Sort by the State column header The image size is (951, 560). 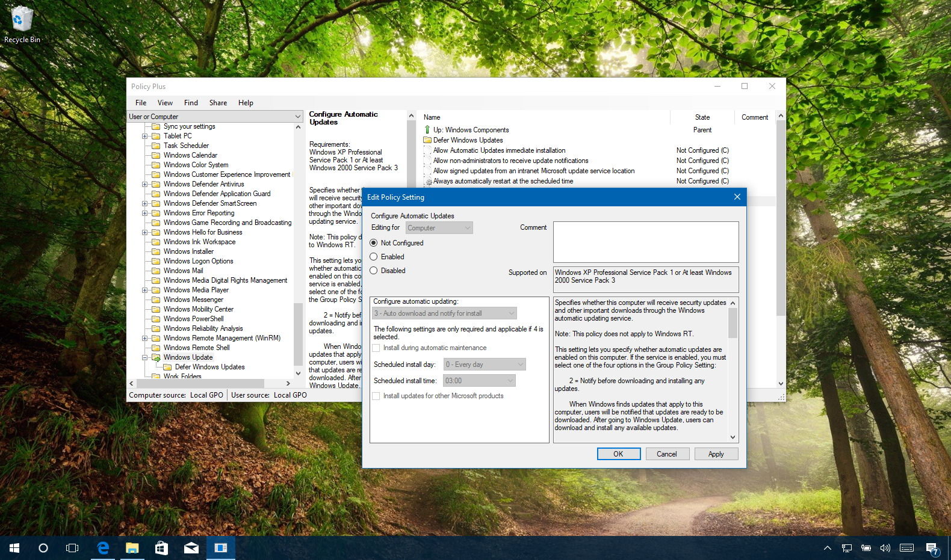(x=702, y=117)
